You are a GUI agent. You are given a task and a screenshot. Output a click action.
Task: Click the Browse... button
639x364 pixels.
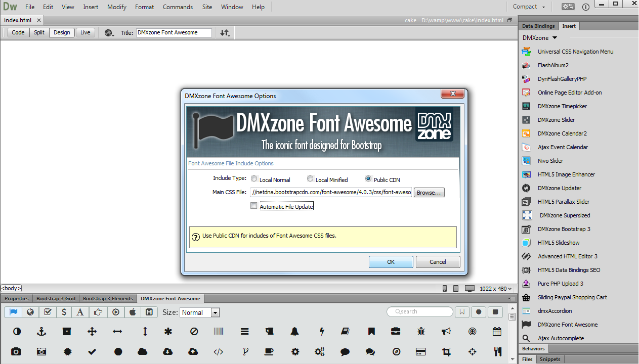[x=429, y=193]
